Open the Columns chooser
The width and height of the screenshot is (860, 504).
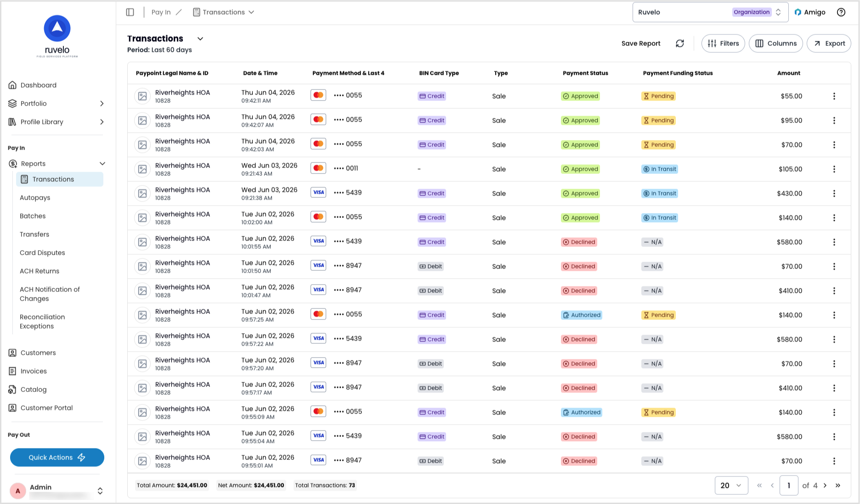[x=776, y=44]
